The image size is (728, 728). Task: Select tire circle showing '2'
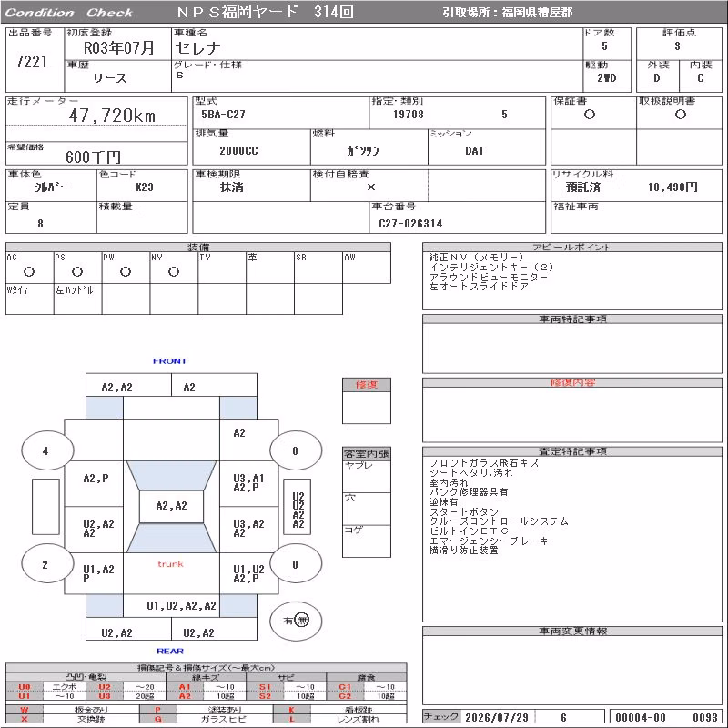(47, 564)
